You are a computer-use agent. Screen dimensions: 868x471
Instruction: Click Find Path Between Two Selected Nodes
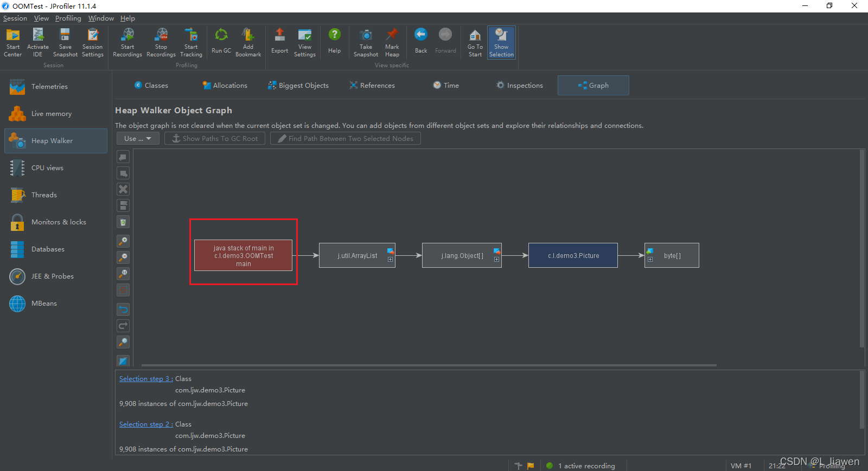346,139
